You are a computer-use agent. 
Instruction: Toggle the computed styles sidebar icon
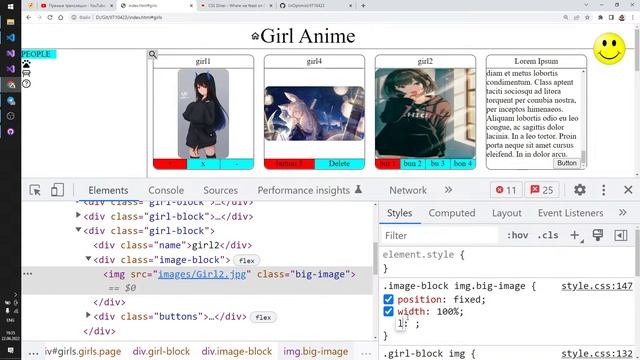621,235
